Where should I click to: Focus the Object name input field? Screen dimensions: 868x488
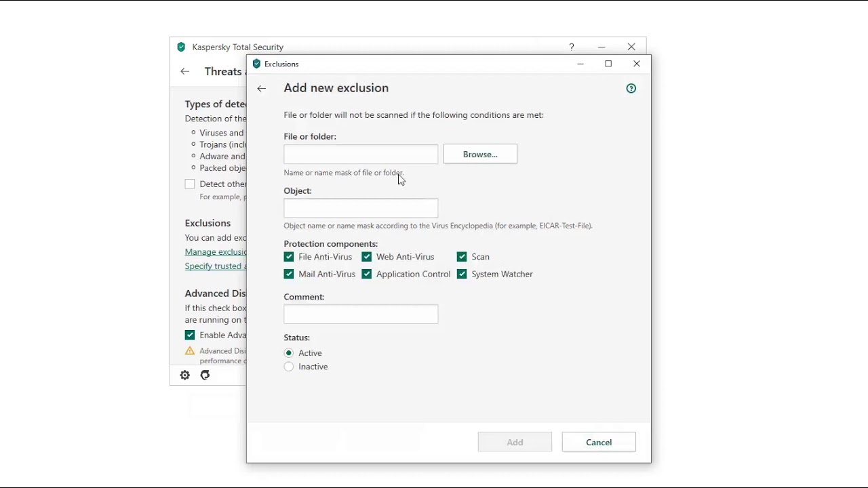pos(361,207)
